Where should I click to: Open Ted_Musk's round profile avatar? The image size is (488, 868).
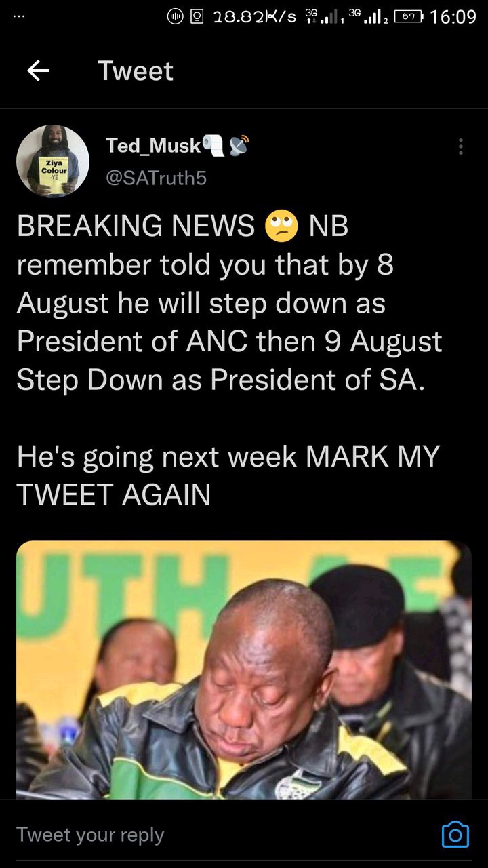click(53, 161)
